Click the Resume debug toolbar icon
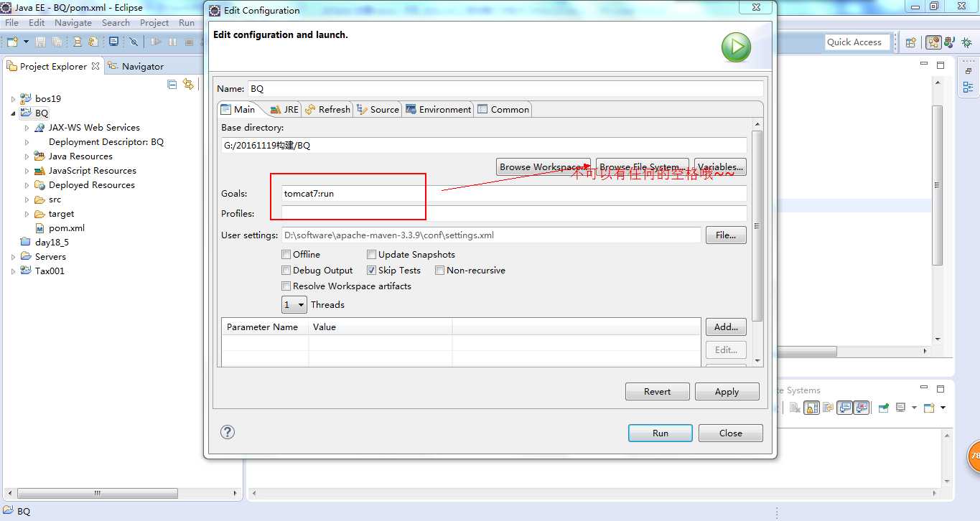980x521 pixels. [x=155, y=42]
